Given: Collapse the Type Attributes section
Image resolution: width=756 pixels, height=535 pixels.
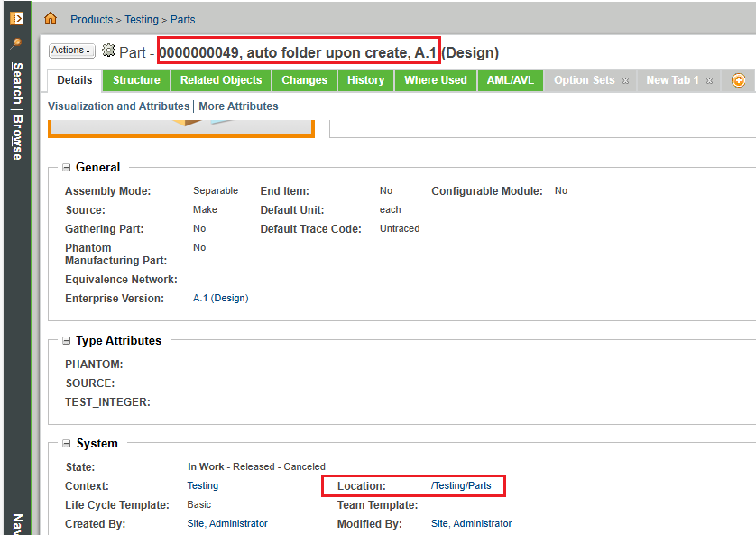Looking at the screenshot, I should pos(67,341).
